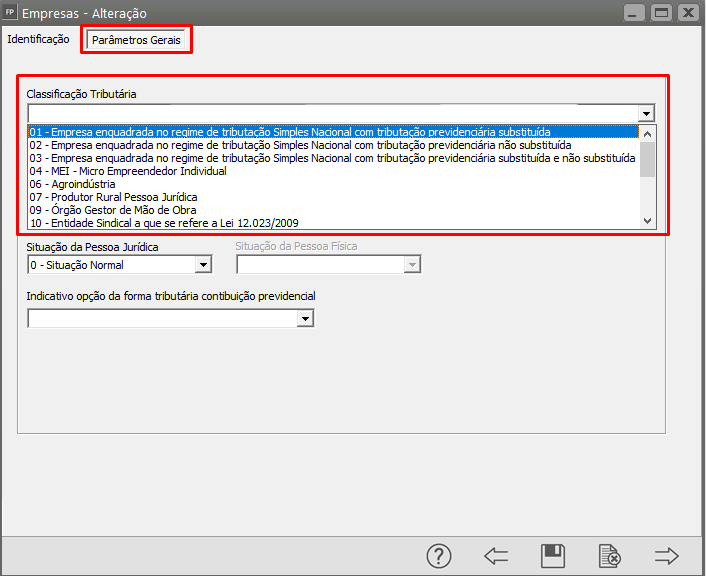Screen dimensions: 706x576
Task: Open the Situação da Pessoa Física dropdown
Action: [412, 265]
